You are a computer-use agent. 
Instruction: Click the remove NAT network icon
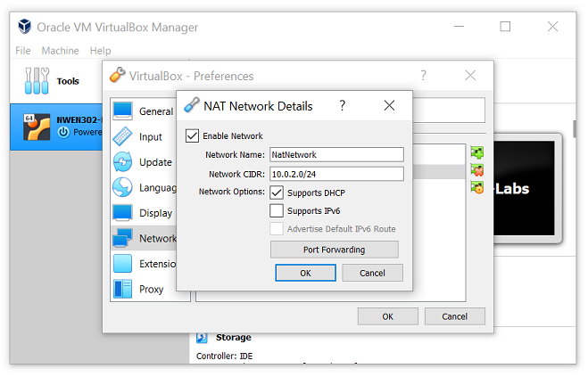point(477,170)
